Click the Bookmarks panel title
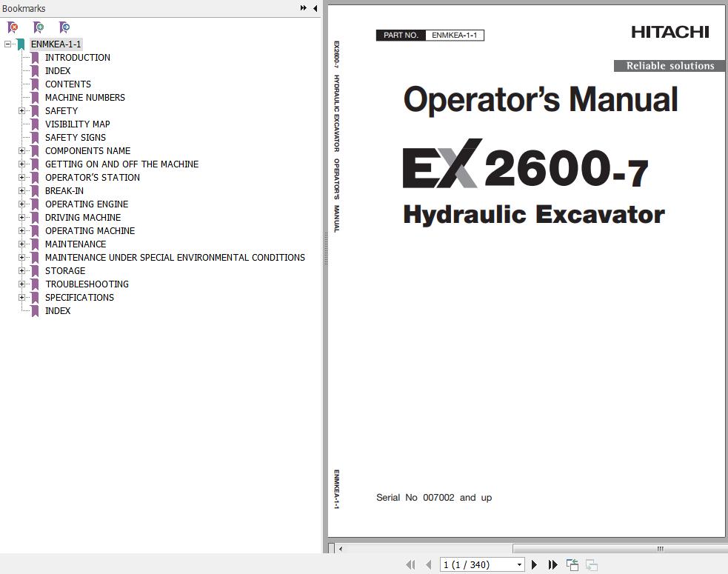 24,8
